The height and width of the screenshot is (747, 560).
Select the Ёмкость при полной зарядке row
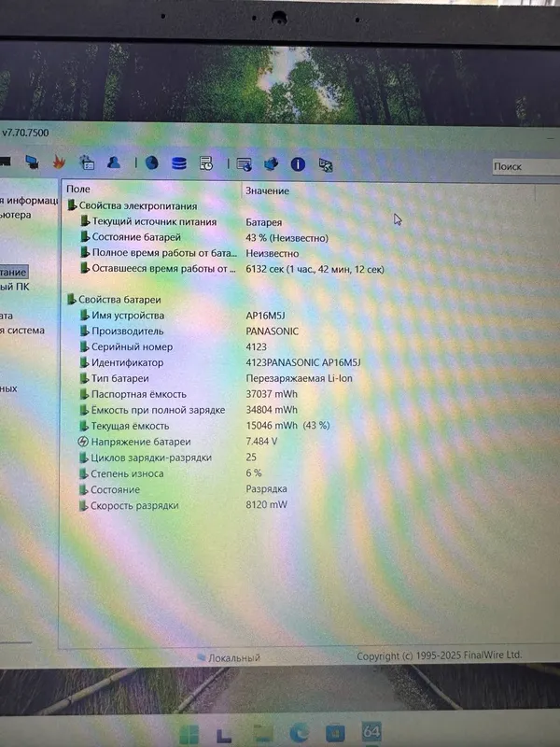point(158,410)
